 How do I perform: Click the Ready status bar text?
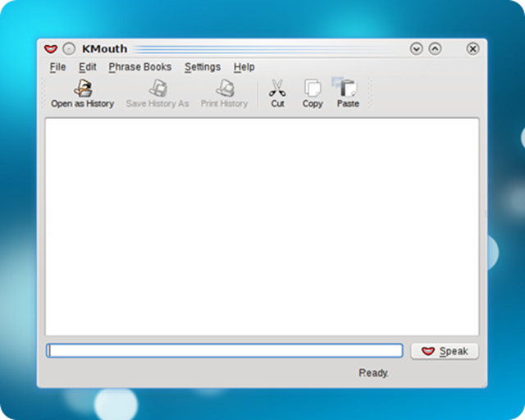[373, 372]
